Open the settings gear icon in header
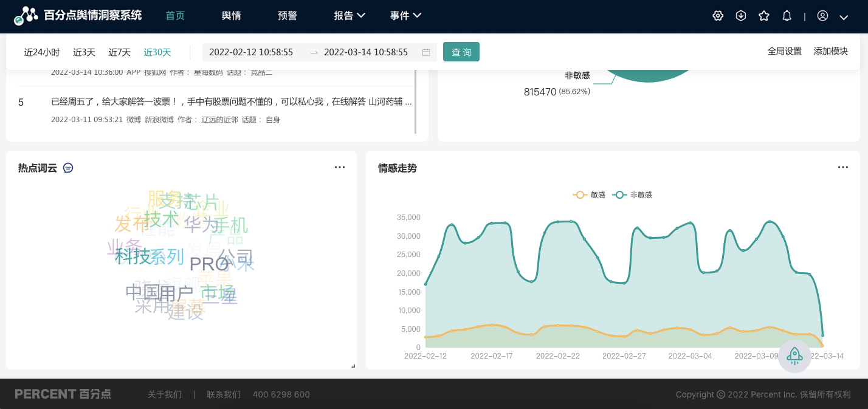Viewport: 868px width, 409px height. tap(718, 16)
